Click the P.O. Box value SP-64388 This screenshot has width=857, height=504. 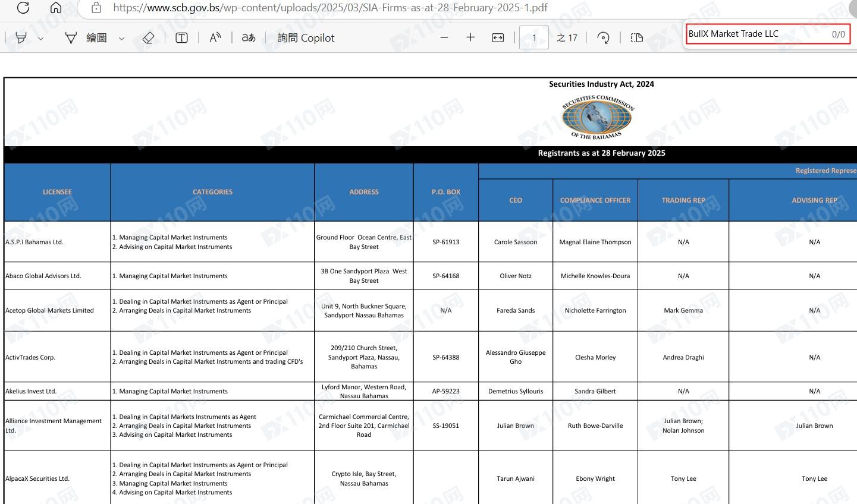[446, 357]
